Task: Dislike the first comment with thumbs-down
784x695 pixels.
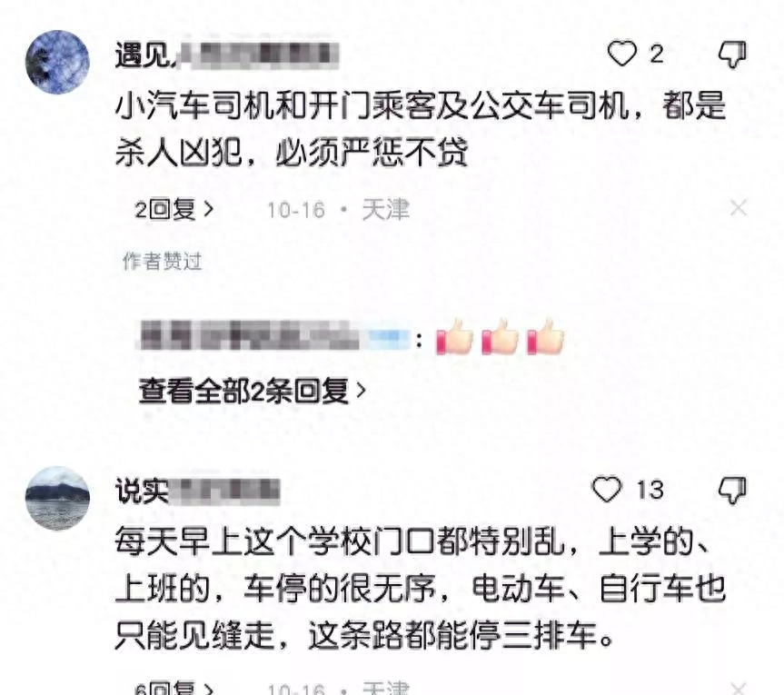Action: (732, 54)
